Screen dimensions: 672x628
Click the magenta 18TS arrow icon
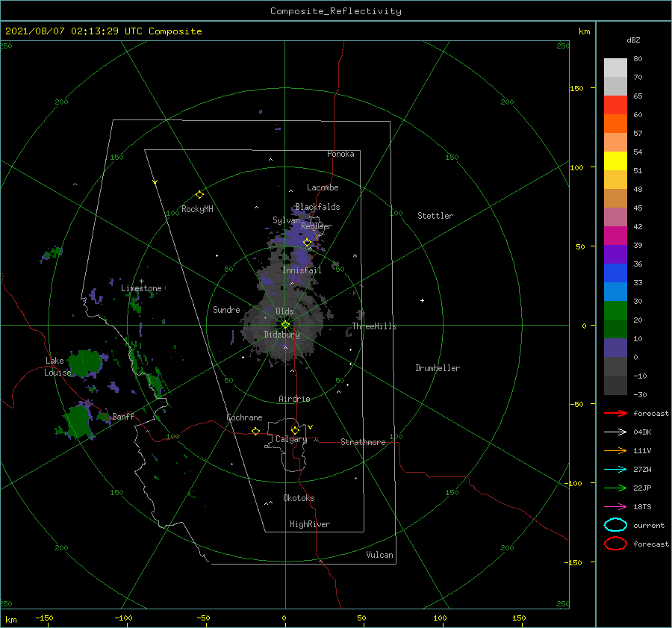615,507
